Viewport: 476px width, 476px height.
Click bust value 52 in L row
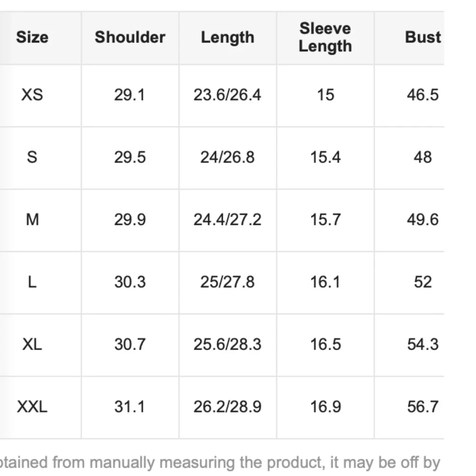tap(423, 282)
